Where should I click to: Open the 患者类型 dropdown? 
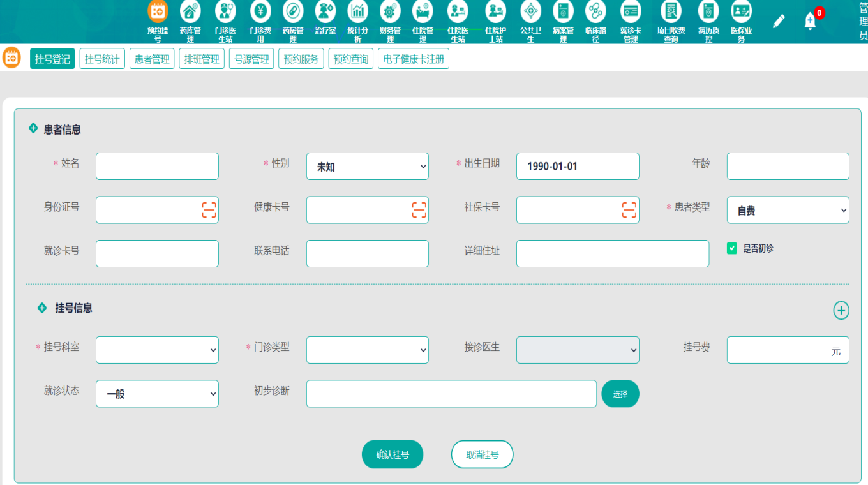(788, 210)
